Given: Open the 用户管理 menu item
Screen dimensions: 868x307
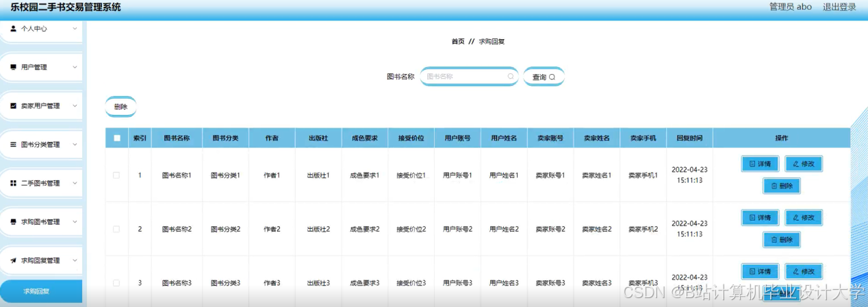Looking at the screenshot, I should (41, 67).
